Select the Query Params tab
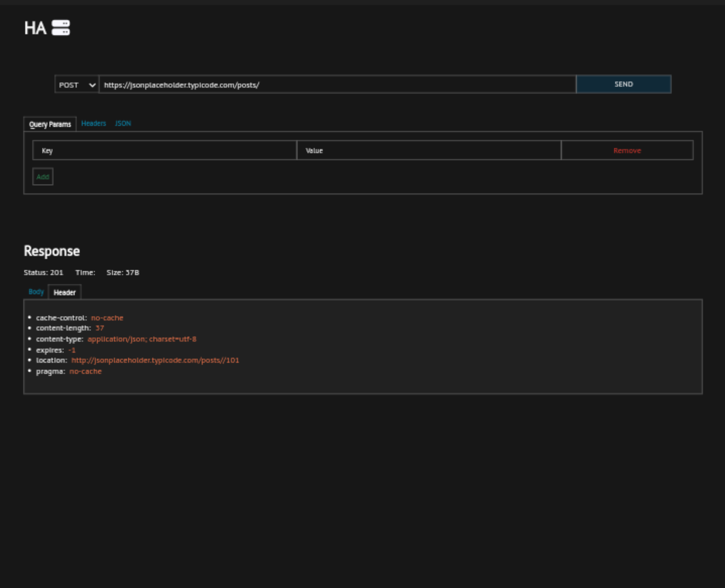The image size is (725, 588). pyautogui.click(x=50, y=124)
